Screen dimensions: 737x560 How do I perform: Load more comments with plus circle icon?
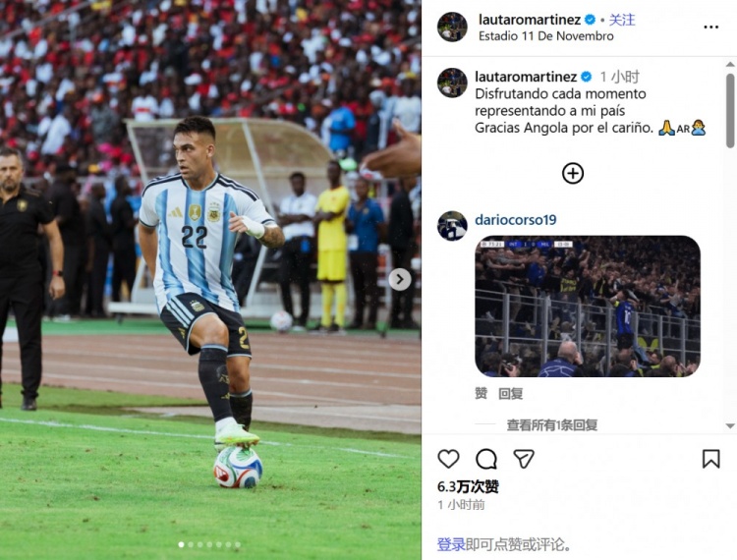pos(573,173)
